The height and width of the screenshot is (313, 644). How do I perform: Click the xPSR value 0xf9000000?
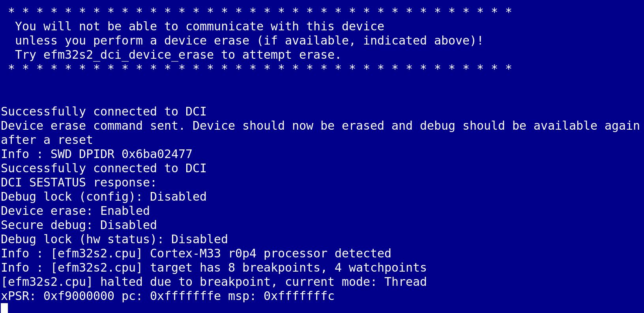(79, 296)
